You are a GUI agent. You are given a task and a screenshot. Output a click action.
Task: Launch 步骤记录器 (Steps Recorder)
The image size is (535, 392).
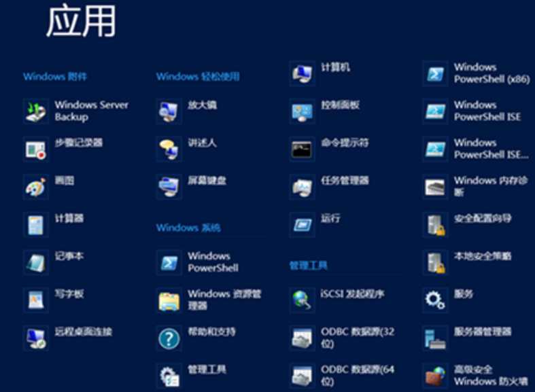coord(63,149)
